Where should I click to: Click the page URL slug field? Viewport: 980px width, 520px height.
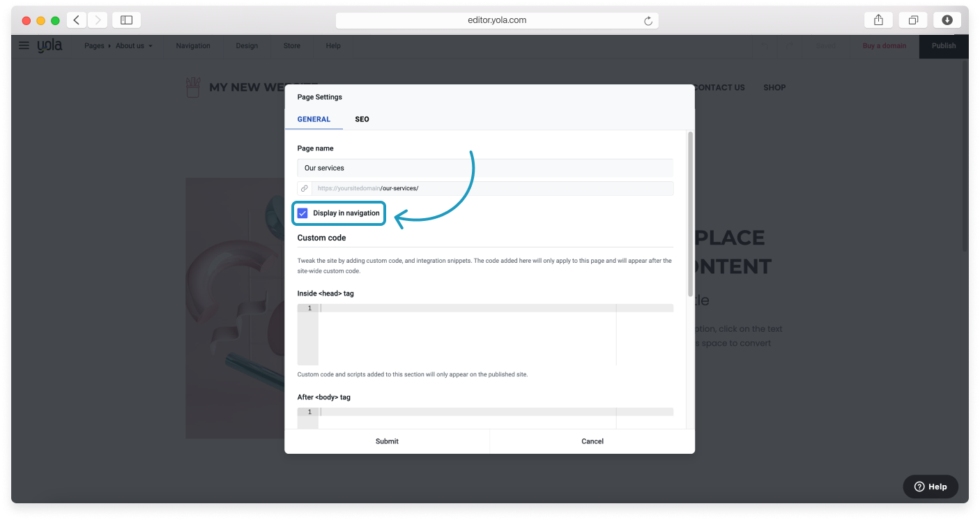(491, 188)
